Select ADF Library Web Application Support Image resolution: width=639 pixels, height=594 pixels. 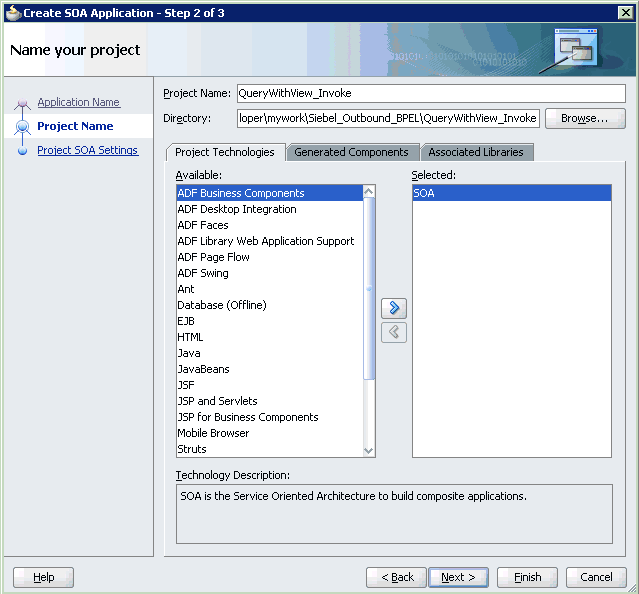tap(270, 241)
